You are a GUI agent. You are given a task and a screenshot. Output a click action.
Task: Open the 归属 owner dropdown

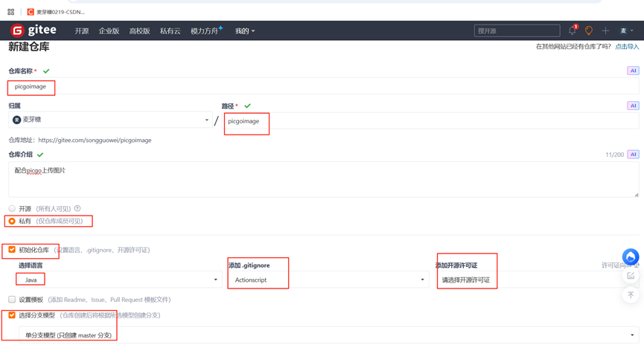[x=110, y=120]
